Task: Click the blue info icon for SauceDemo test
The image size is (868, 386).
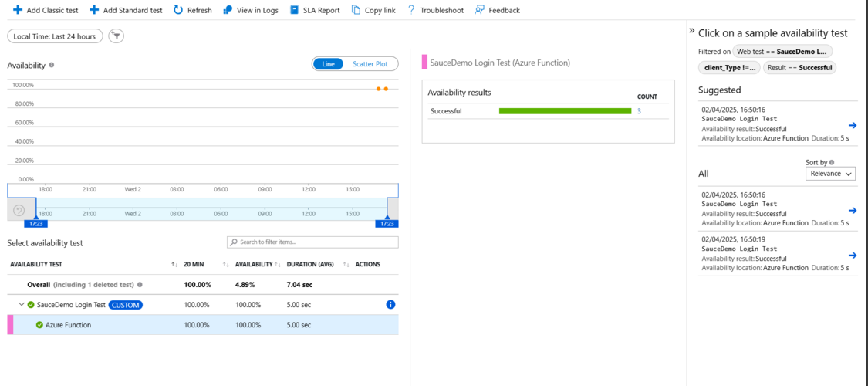Action: 390,305
